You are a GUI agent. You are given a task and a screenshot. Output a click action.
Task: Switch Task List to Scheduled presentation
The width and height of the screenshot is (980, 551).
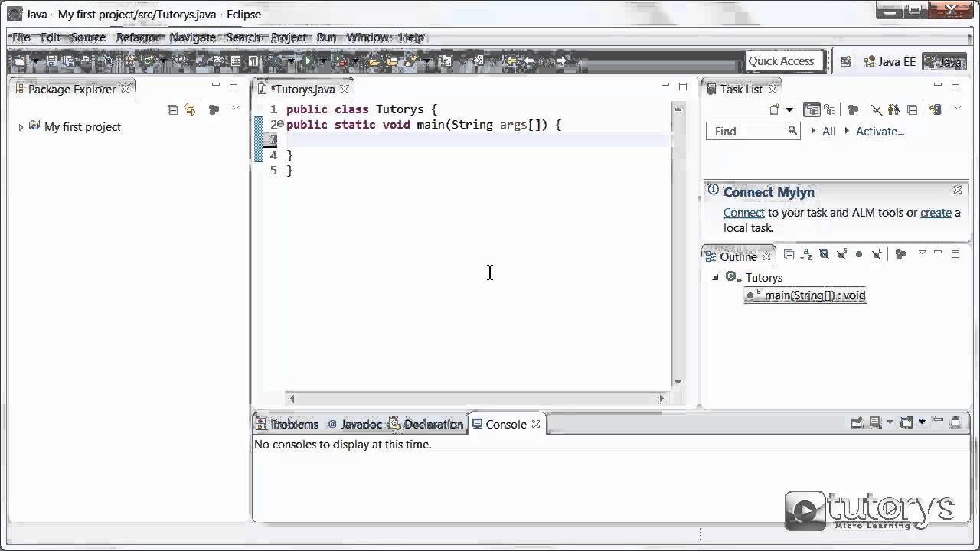(830, 109)
